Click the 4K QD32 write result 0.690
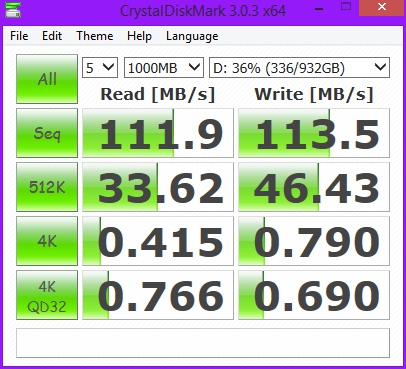Viewport: 406px width, 369px height. pyautogui.click(x=314, y=295)
